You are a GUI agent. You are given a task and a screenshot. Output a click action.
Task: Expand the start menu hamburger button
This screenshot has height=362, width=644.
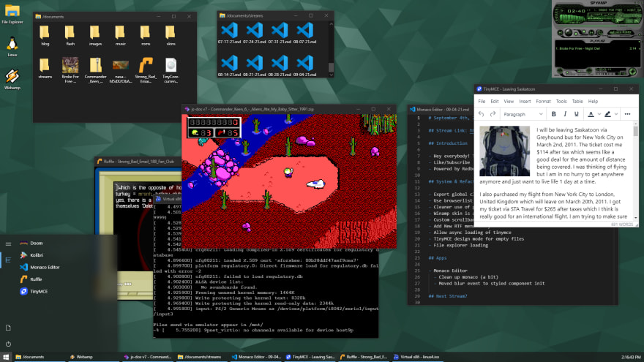click(x=8, y=244)
